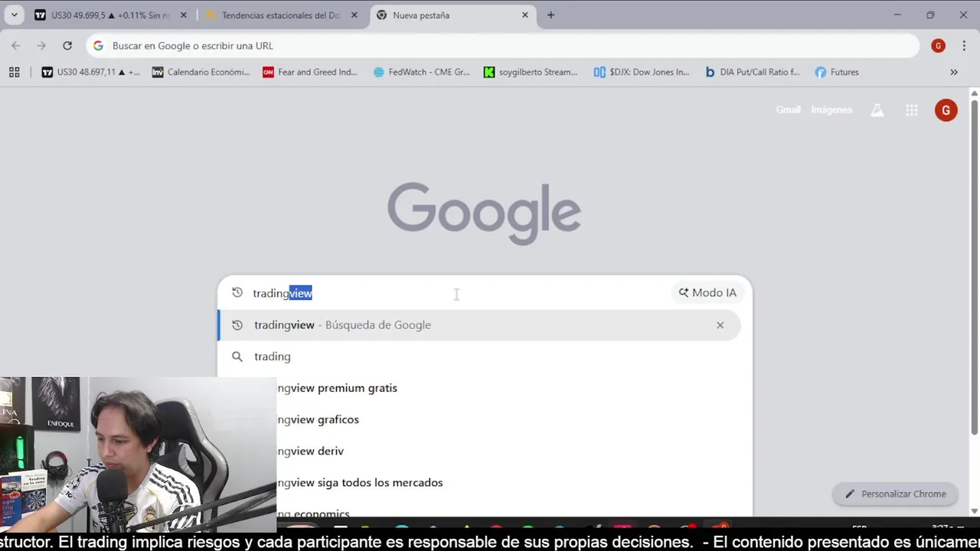
Task: Open the tab search dropdown arrow
Action: pos(14,15)
